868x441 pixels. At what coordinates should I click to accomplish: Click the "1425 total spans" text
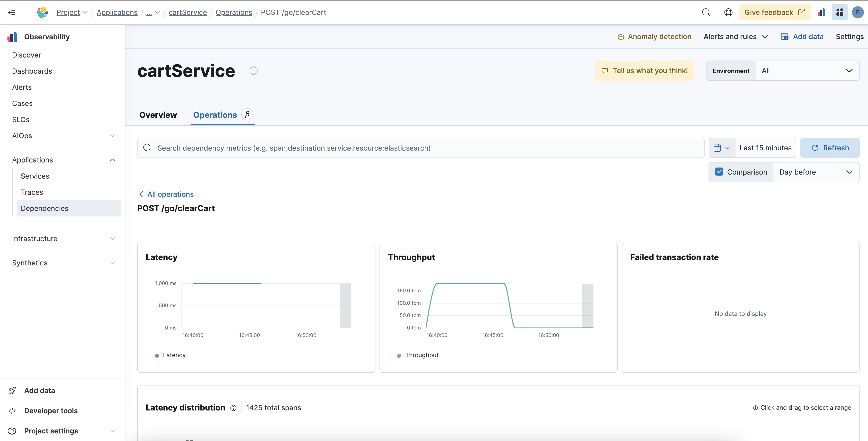point(273,408)
